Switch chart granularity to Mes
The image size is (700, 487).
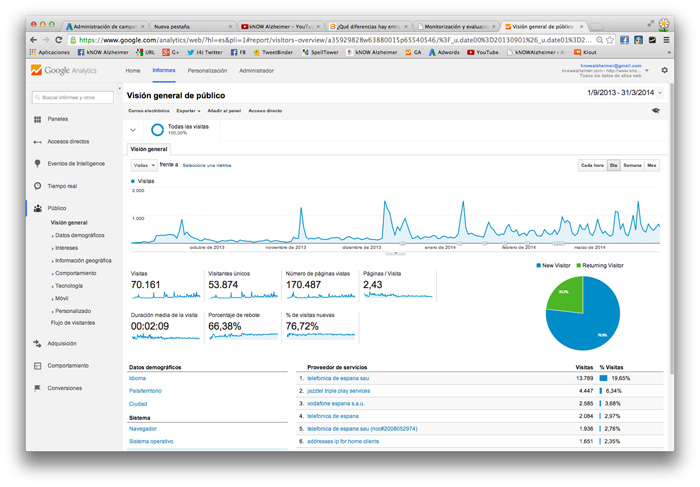click(x=652, y=165)
